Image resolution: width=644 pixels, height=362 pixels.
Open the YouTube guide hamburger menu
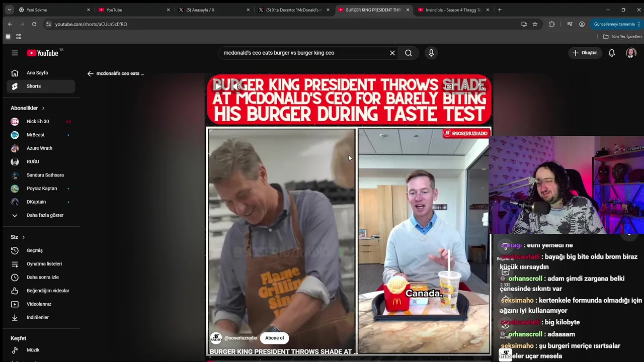coord(15,53)
